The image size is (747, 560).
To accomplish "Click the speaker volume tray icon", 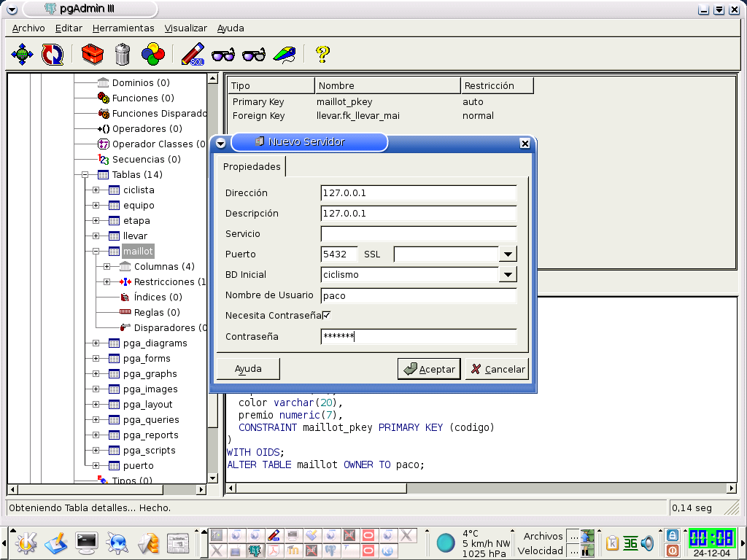I will pos(647,542).
